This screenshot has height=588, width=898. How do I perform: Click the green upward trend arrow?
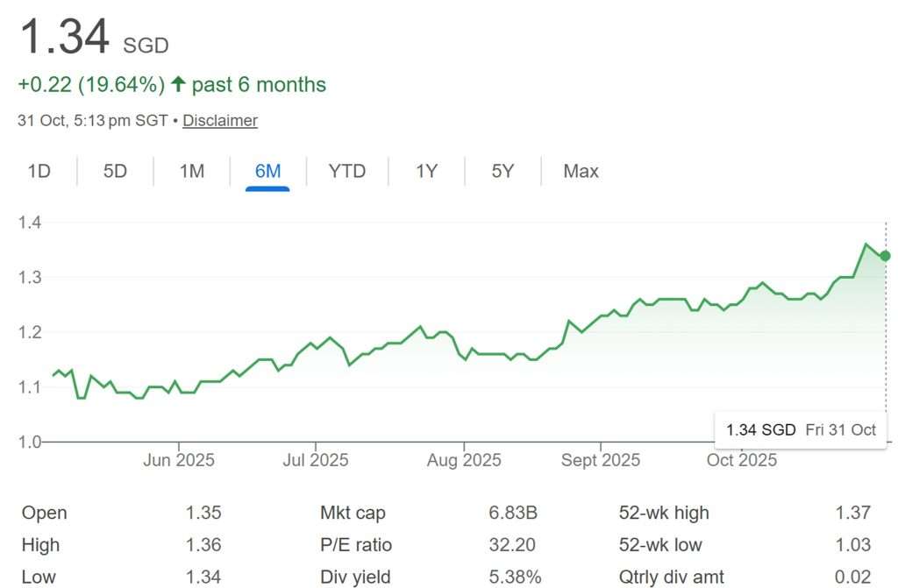[177, 83]
